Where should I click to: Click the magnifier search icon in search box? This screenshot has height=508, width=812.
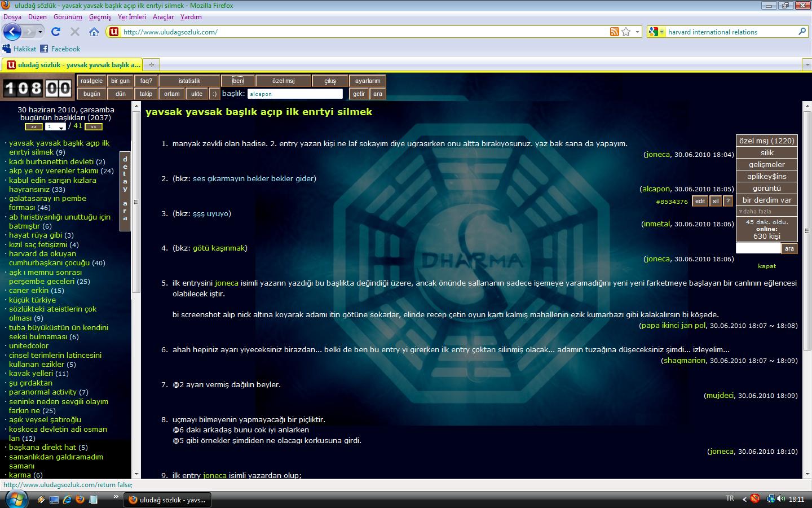(x=802, y=32)
